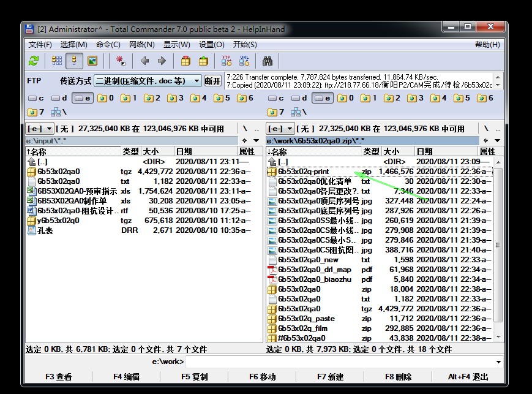Open 帮助(H) menu
The height and width of the screenshot is (394, 532).
487,45
